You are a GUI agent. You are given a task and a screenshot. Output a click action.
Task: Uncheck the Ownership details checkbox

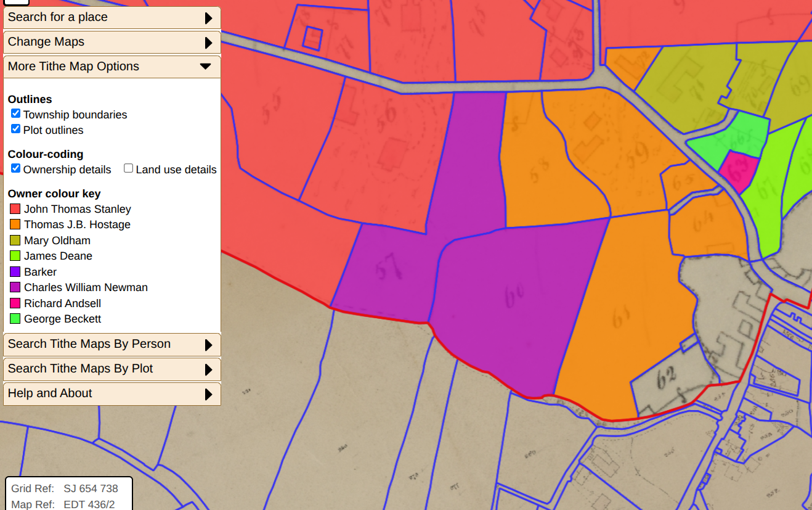tap(16, 168)
